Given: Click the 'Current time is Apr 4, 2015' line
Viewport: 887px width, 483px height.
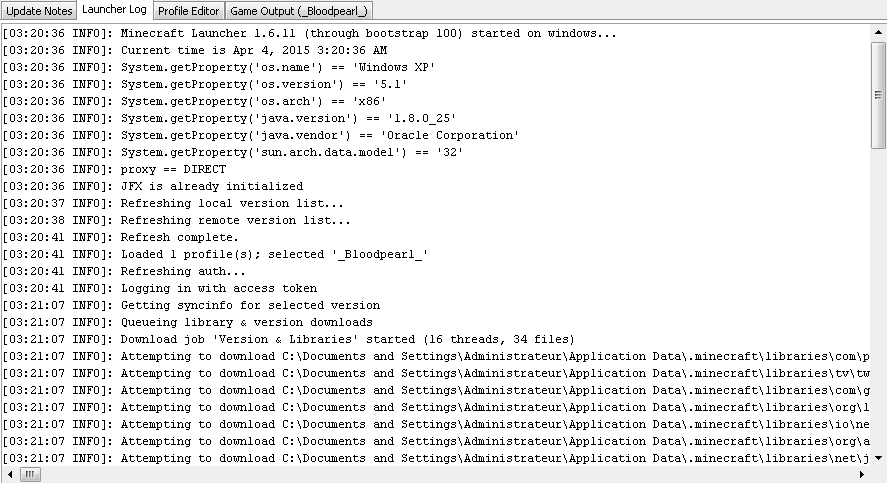Looking at the screenshot, I should (x=195, y=50).
